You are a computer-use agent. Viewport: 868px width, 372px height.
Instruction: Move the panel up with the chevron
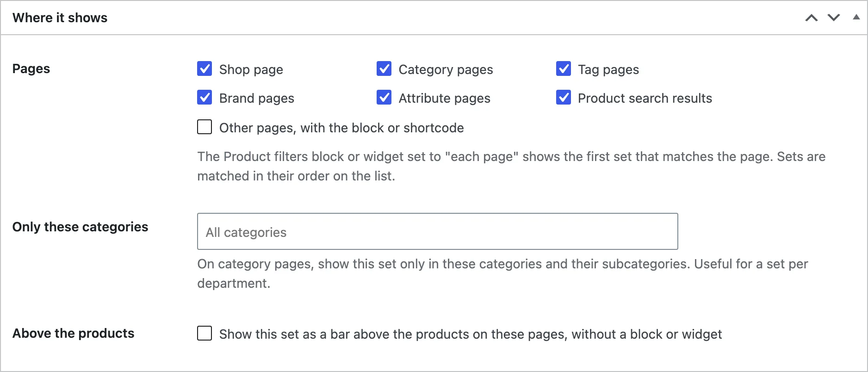[x=812, y=18]
